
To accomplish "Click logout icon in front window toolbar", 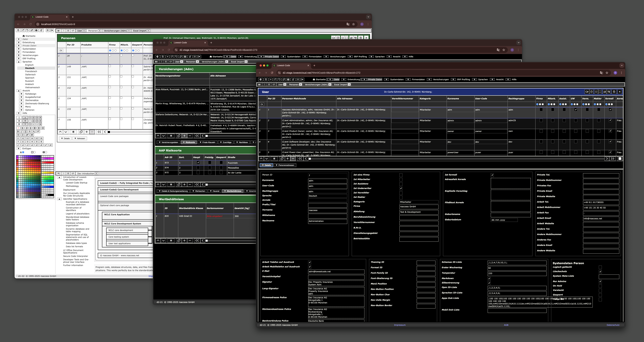I will pyautogui.click(x=302, y=80).
